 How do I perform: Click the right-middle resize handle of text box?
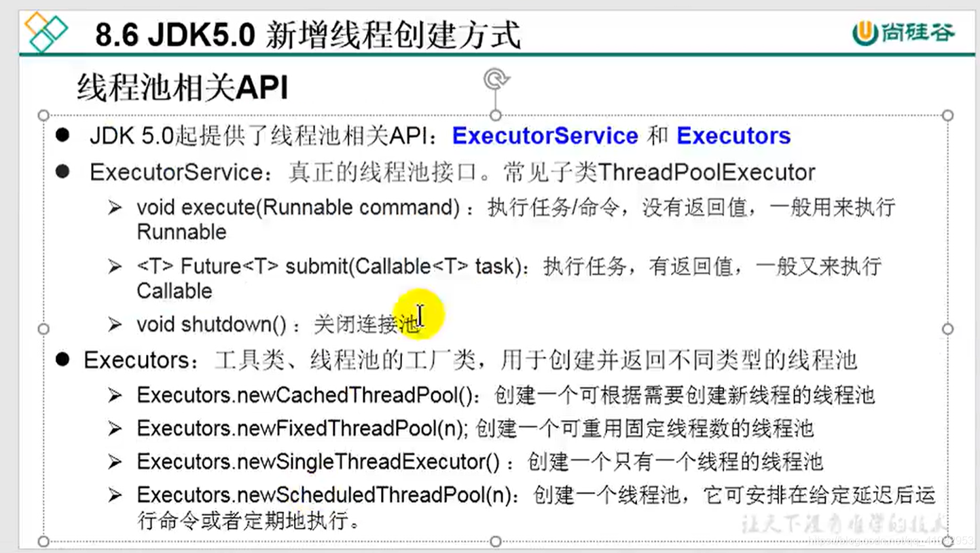[x=948, y=329]
